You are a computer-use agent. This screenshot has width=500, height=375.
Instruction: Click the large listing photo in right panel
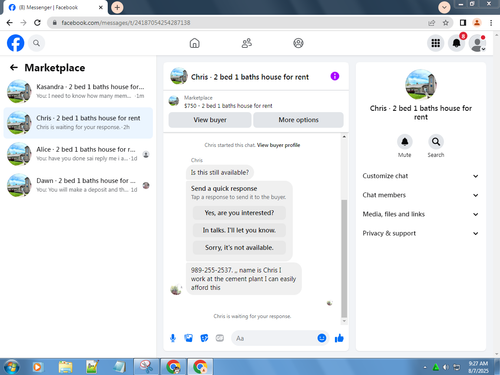(421, 85)
